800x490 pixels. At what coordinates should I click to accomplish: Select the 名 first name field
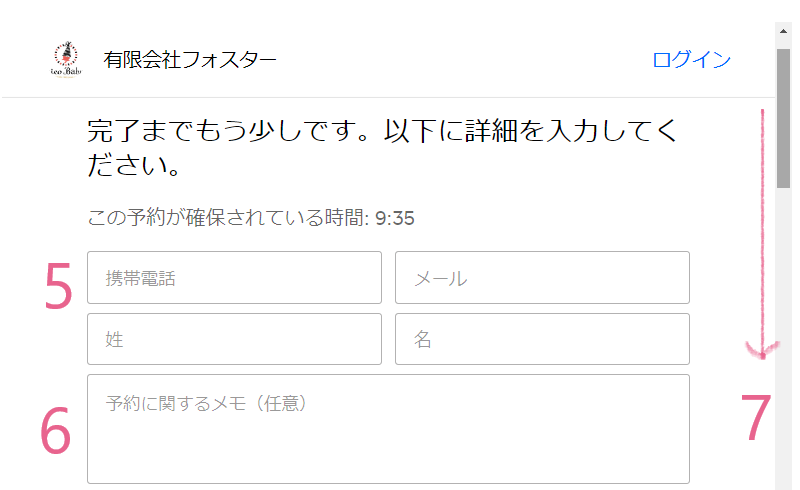pos(542,339)
